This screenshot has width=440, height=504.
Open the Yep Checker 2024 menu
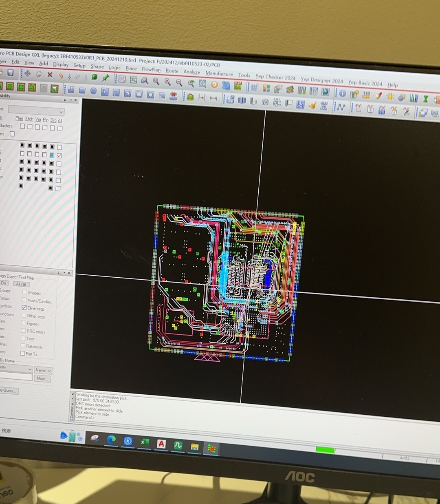tap(275, 77)
